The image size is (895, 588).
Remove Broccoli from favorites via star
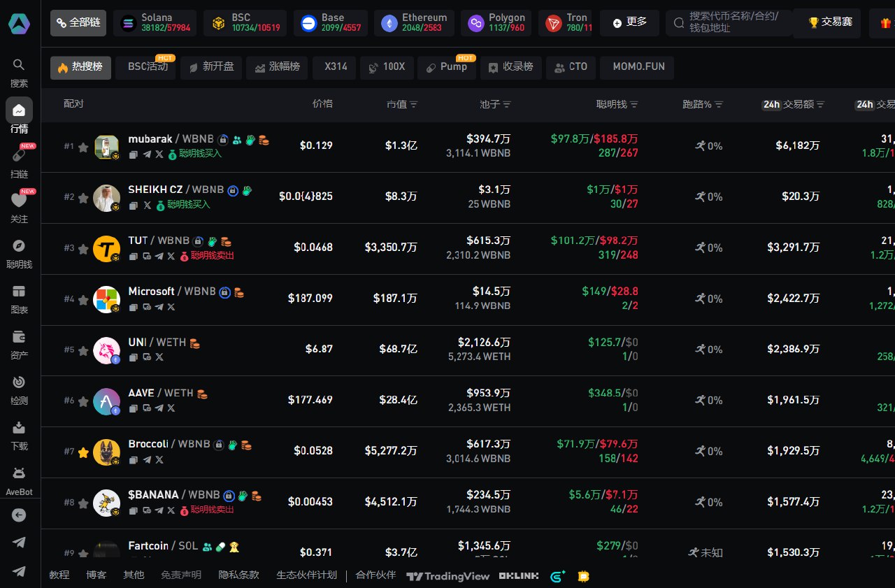click(x=83, y=452)
